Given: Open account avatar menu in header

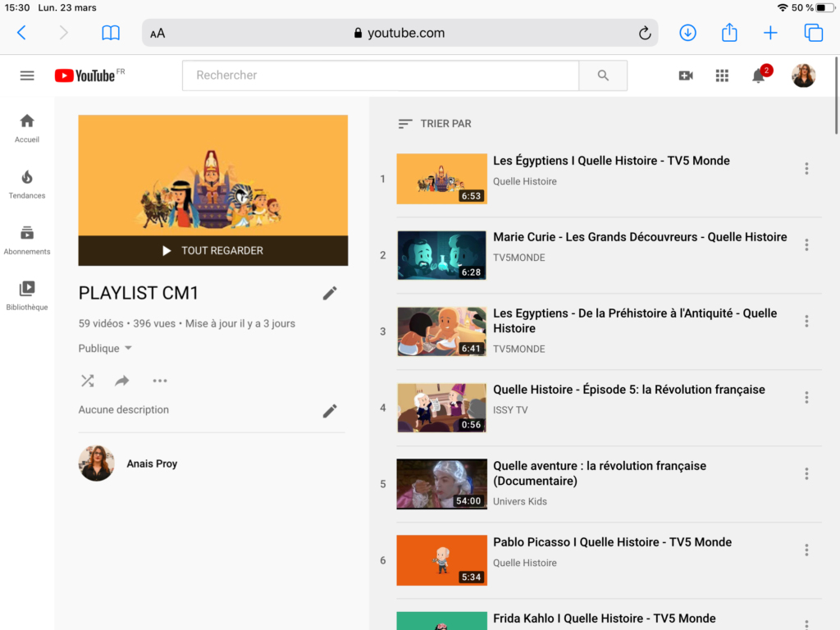Looking at the screenshot, I should [803, 75].
